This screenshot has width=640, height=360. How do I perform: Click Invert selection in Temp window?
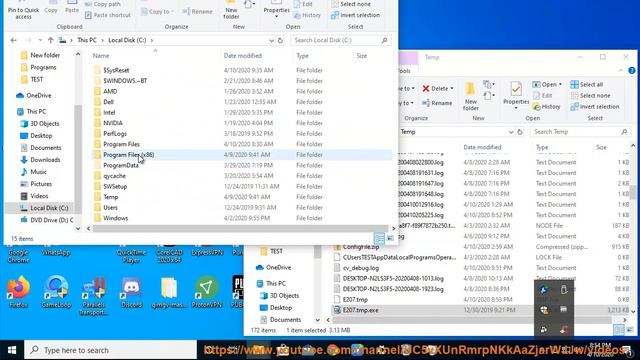pos(595,107)
